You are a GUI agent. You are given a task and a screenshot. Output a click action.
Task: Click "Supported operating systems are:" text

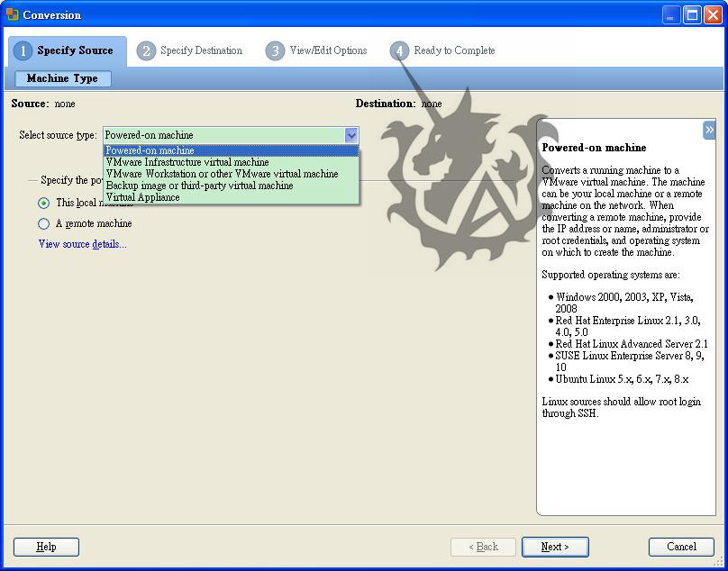tap(611, 275)
